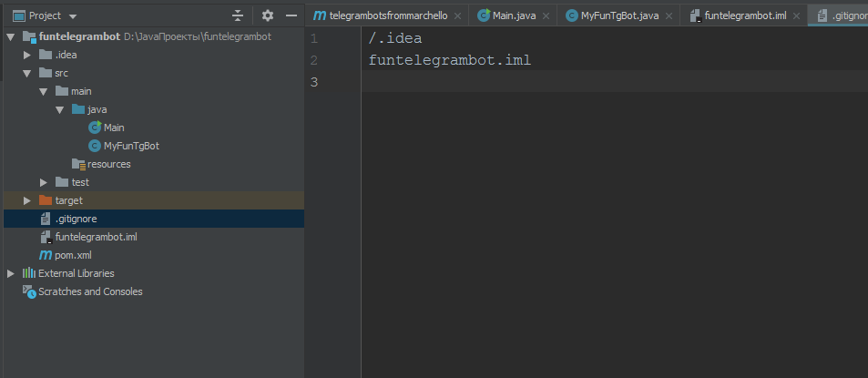Click the Scratches and Consoles icon

tap(29, 291)
